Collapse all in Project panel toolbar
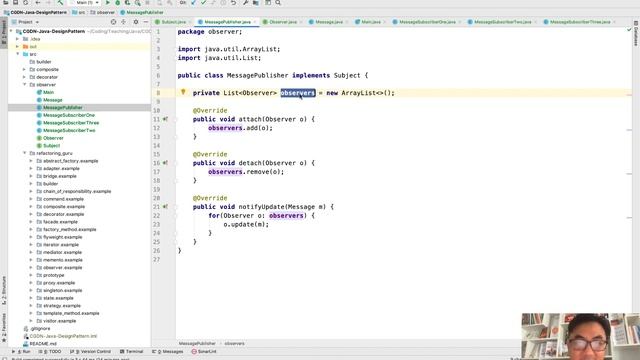Viewport: 640px width, 360px height. [123, 22]
